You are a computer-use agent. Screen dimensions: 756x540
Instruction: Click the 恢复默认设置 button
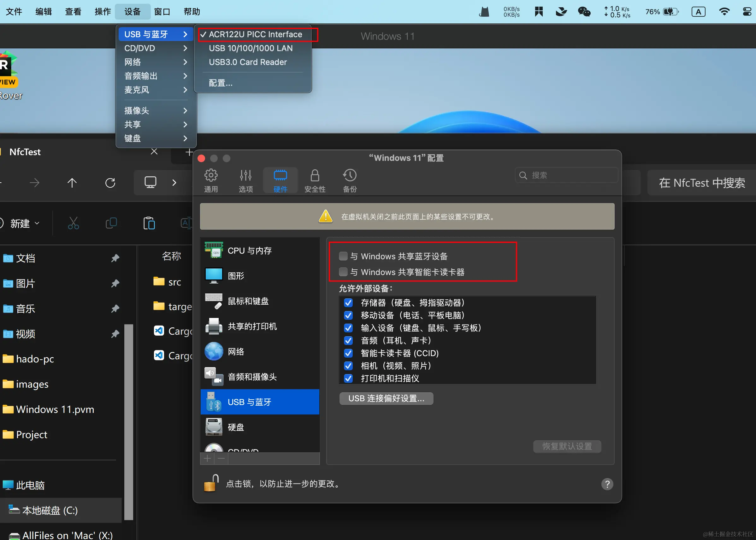[567, 446]
